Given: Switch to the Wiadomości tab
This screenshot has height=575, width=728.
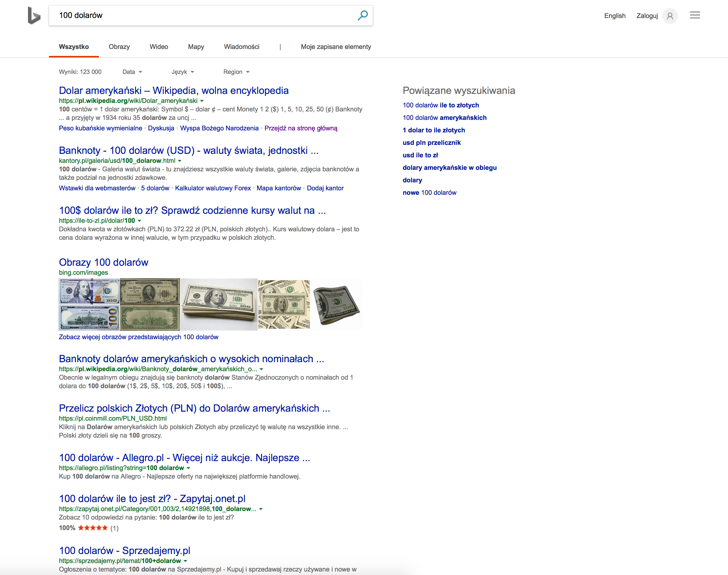Looking at the screenshot, I should tap(242, 47).
